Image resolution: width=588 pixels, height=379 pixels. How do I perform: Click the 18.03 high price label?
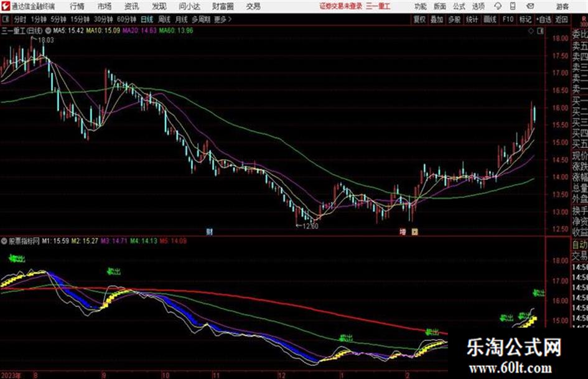point(46,40)
